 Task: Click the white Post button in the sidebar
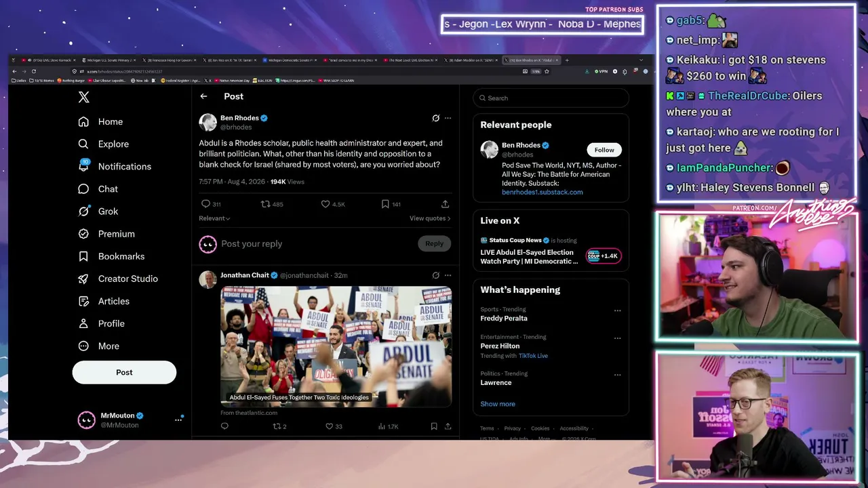[x=124, y=372]
